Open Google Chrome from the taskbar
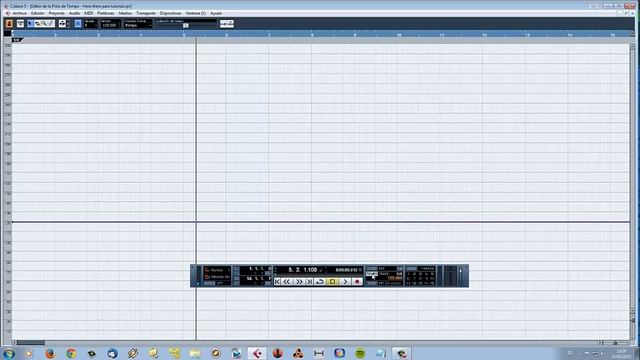The image size is (640, 360). [71, 353]
